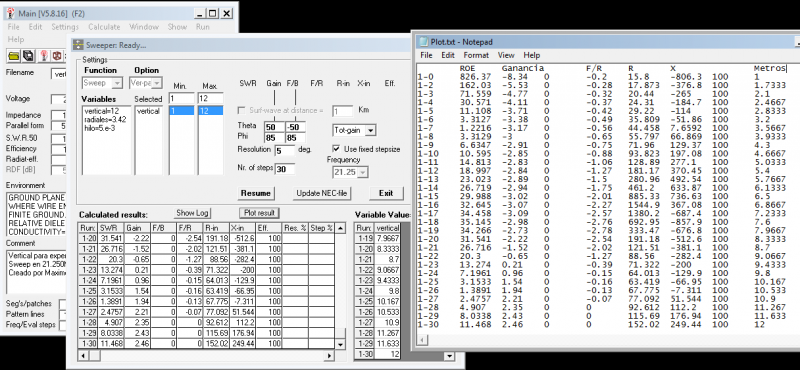The height and width of the screenshot is (370, 800).
Task: Open the Run menu in the Main window
Action: [203, 27]
